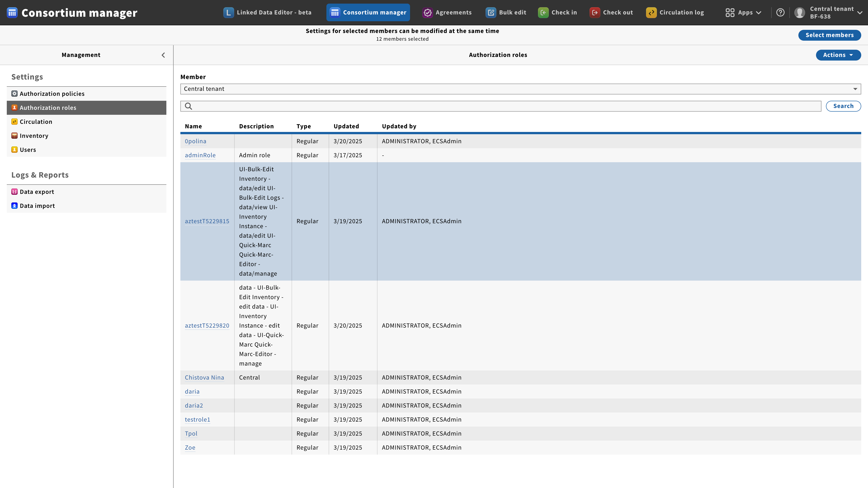Screen dimensions: 868x488
Task: Open the 0polina role link
Action: 196,141
